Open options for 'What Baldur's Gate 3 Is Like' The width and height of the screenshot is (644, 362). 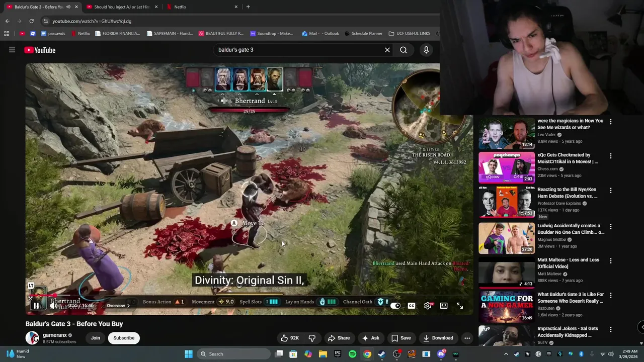click(x=611, y=295)
